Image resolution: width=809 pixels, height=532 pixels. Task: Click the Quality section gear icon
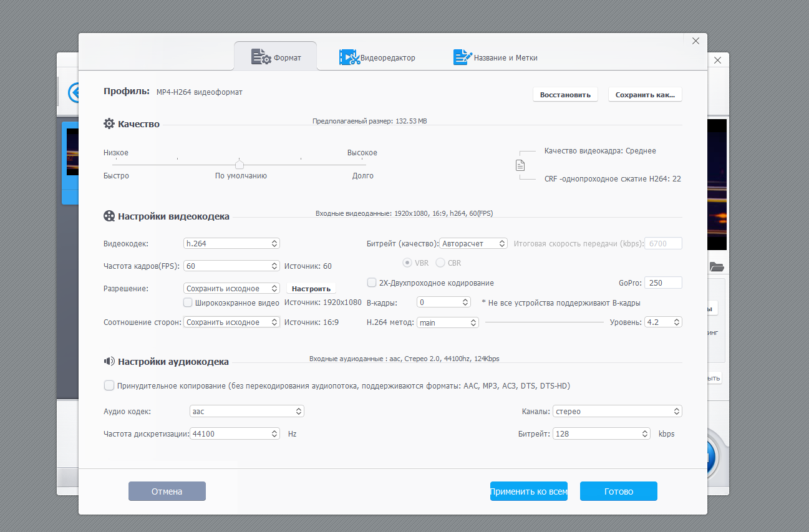click(109, 123)
